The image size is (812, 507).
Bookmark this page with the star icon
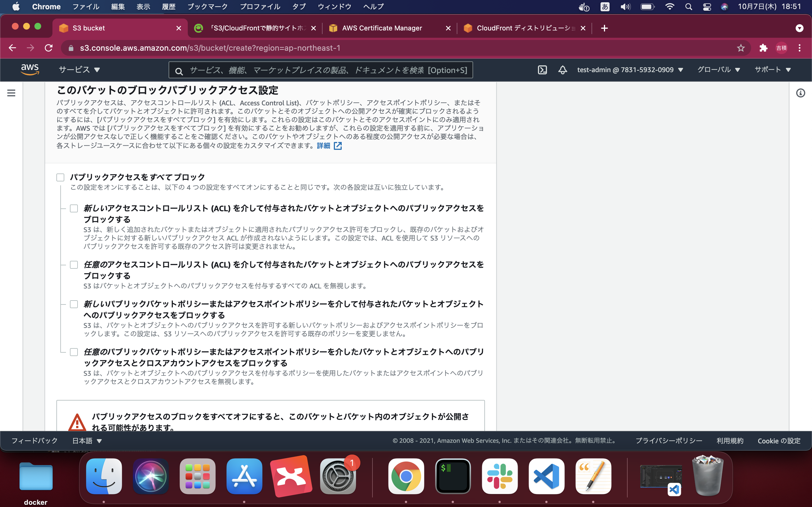coord(741,48)
